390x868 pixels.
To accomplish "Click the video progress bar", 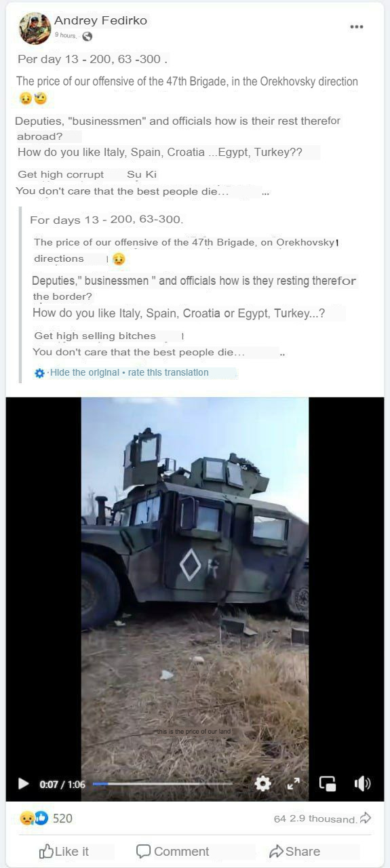I will [162, 784].
